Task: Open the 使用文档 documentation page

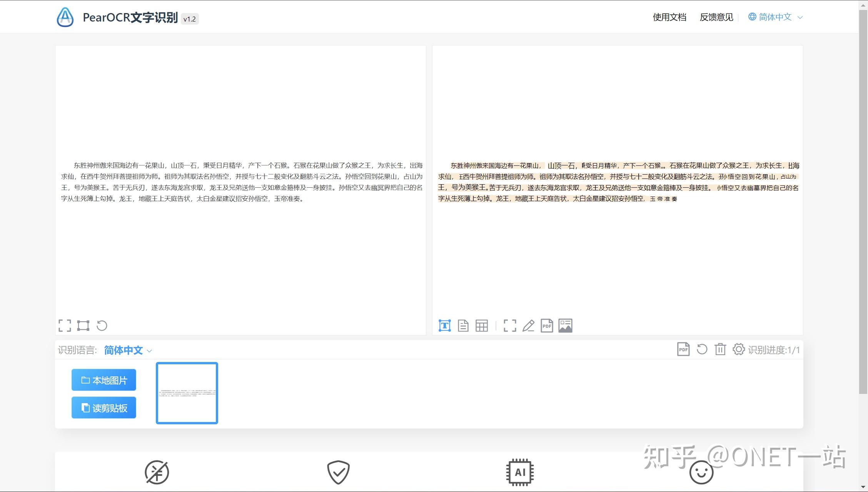Action: pos(669,17)
